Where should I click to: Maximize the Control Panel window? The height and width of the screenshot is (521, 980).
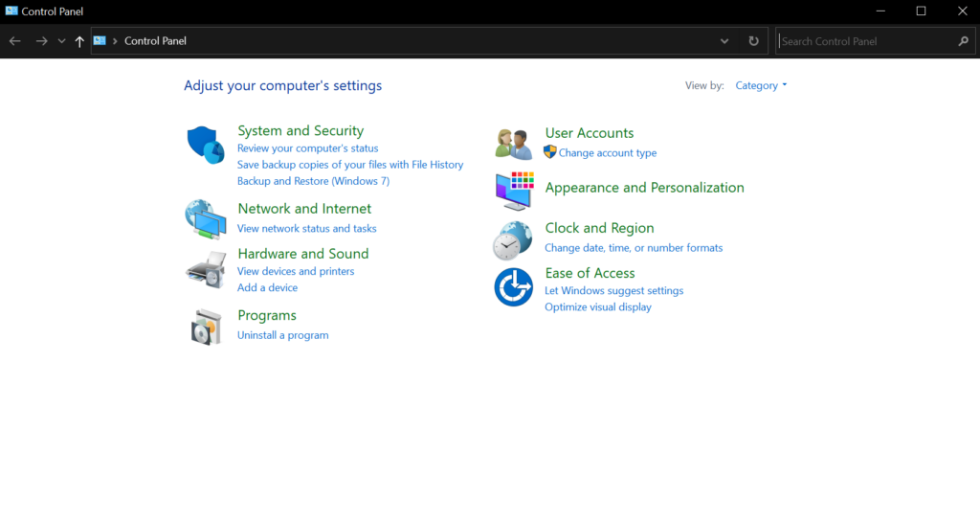[x=922, y=11]
